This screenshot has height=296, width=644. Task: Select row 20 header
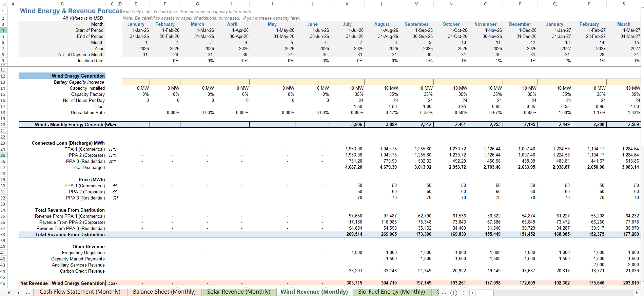coord(3,125)
